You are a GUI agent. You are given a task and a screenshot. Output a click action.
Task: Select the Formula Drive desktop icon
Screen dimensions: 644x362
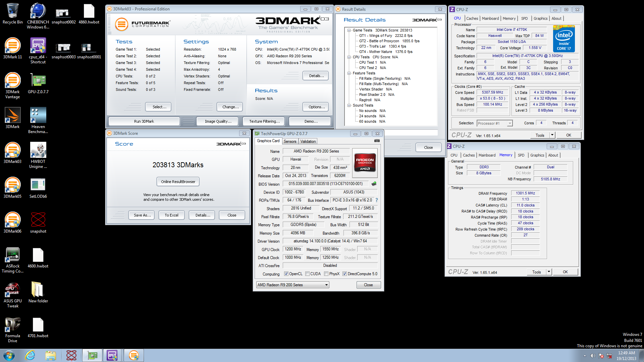pos(13,329)
